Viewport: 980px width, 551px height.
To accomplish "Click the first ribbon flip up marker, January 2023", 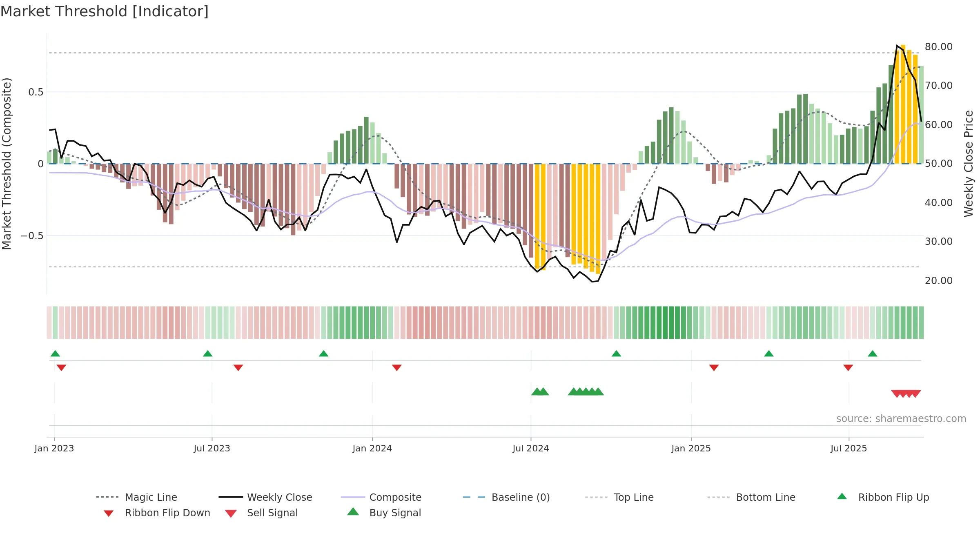I will pos(55,353).
